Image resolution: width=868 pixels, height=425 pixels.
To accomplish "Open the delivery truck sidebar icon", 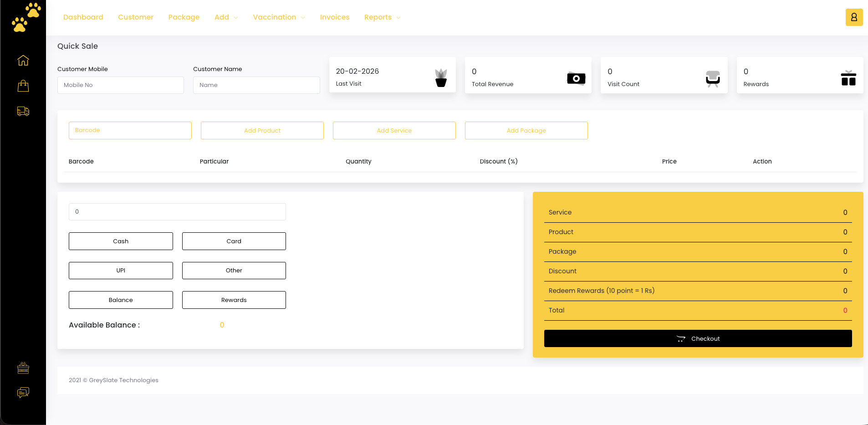I will (23, 111).
